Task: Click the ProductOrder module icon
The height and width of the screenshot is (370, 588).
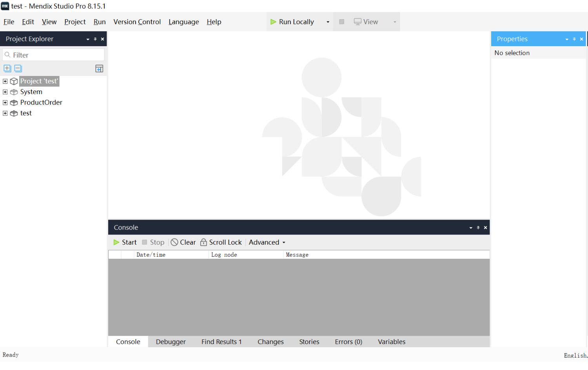Action: 14,103
